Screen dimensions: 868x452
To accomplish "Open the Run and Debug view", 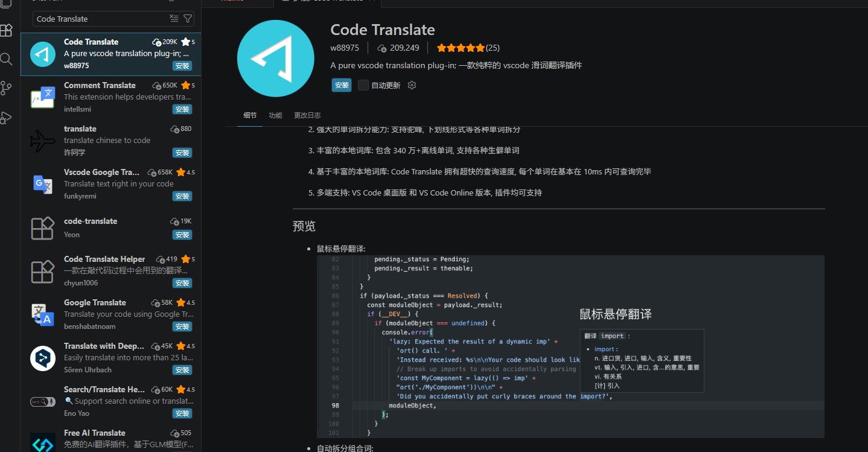I will 6,117.
